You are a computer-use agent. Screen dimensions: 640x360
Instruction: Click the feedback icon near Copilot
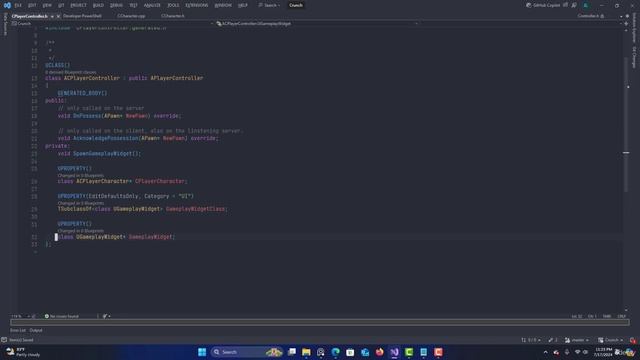pos(574,5)
